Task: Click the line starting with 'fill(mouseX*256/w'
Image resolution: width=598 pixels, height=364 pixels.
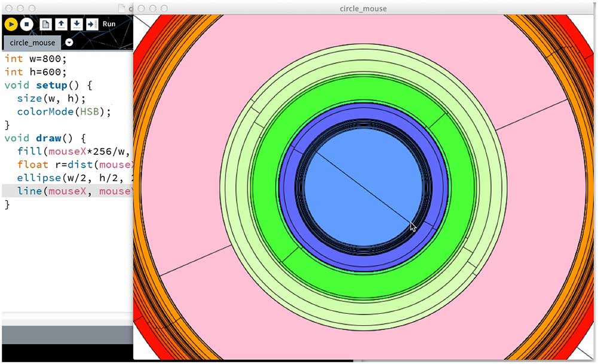Action: (x=74, y=151)
